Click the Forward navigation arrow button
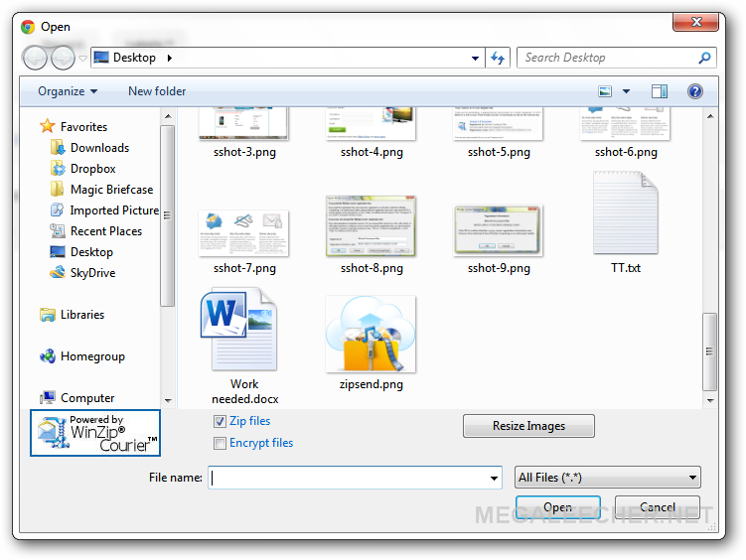The image size is (746, 560). click(63, 58)
